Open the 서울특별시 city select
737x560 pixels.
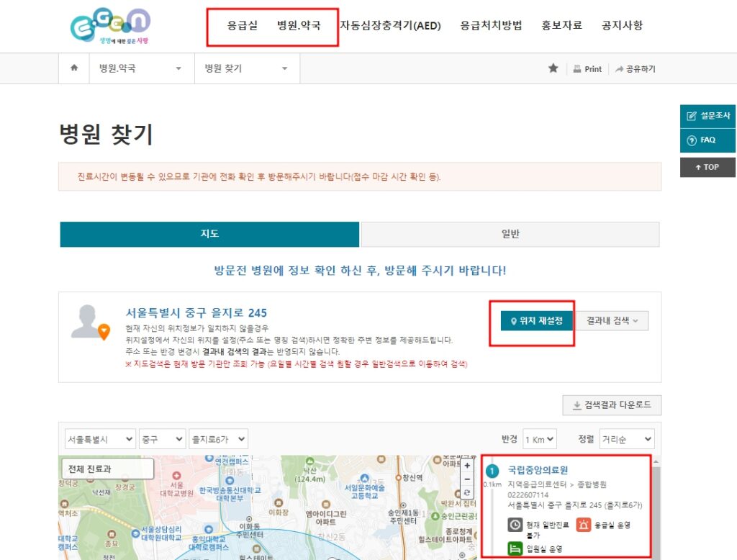100,439
